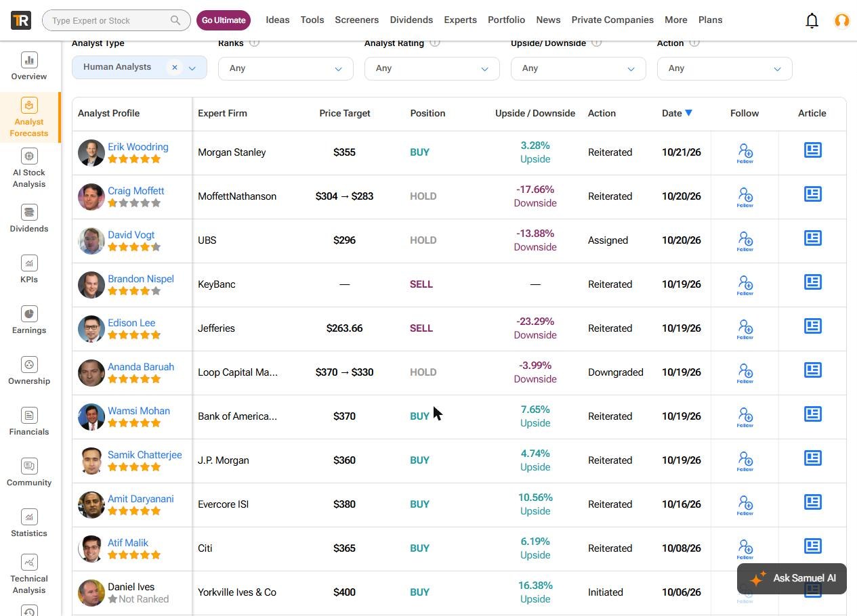The image size is (857, 616).
Task: Open AI Stock Analysis in sidebar
Action: point(29,168)
